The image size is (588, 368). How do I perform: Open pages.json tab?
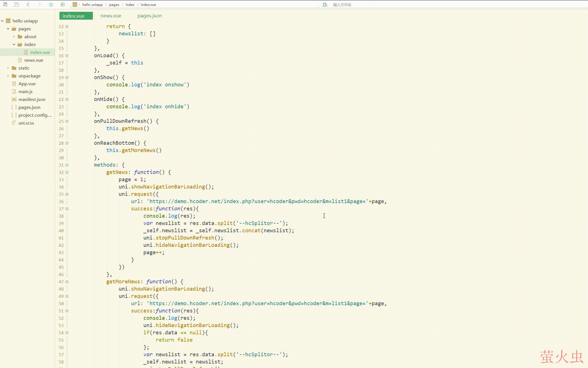coord(150,16)
